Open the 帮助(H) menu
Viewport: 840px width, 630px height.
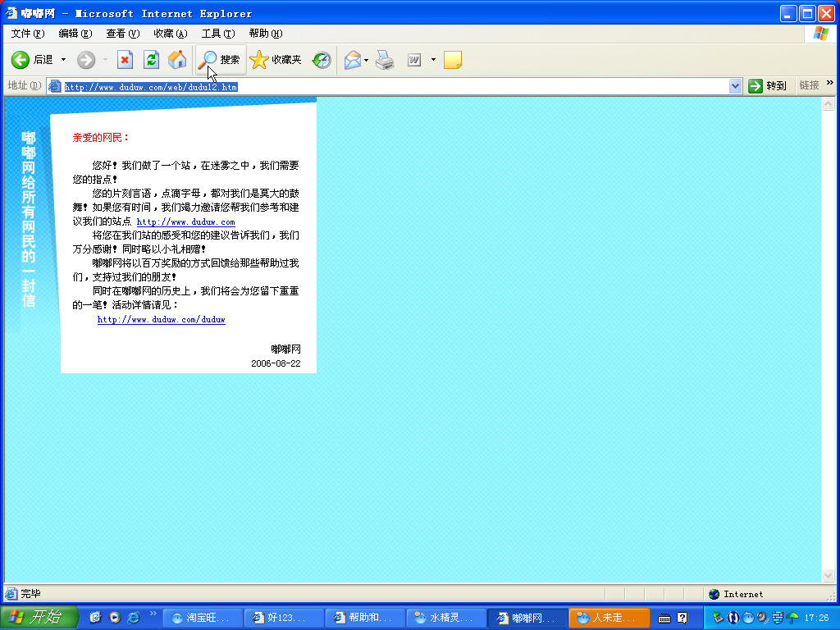tap(266, 33)
